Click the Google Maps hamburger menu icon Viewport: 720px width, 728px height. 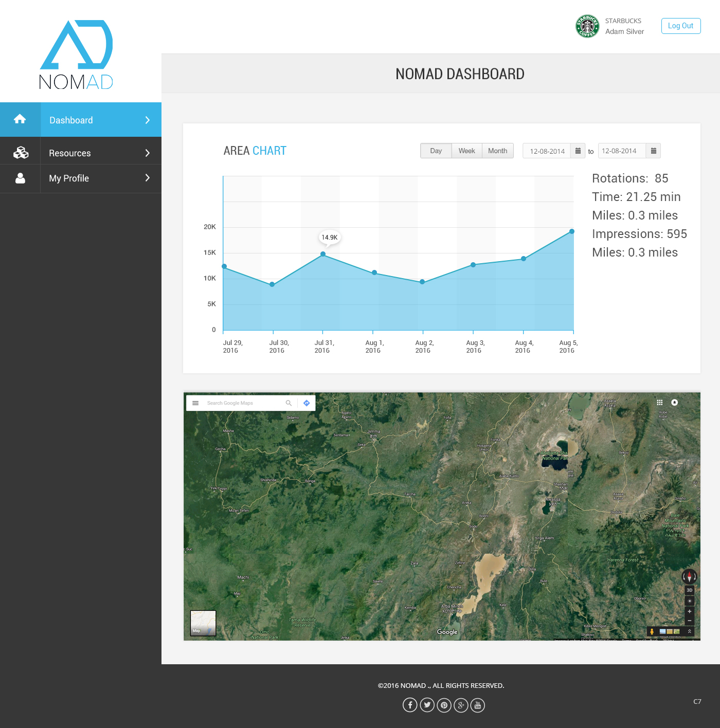coord(195,403)
